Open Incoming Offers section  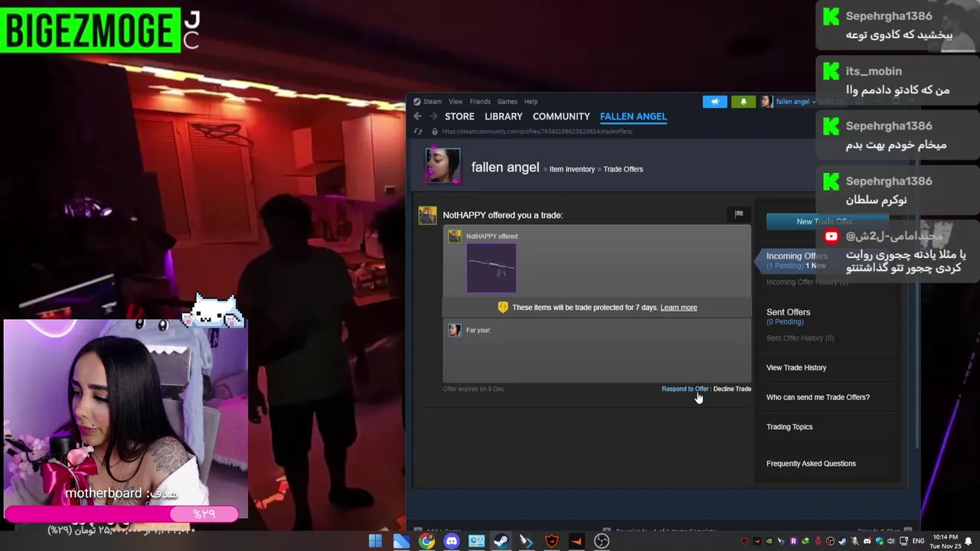click(796, 256)
